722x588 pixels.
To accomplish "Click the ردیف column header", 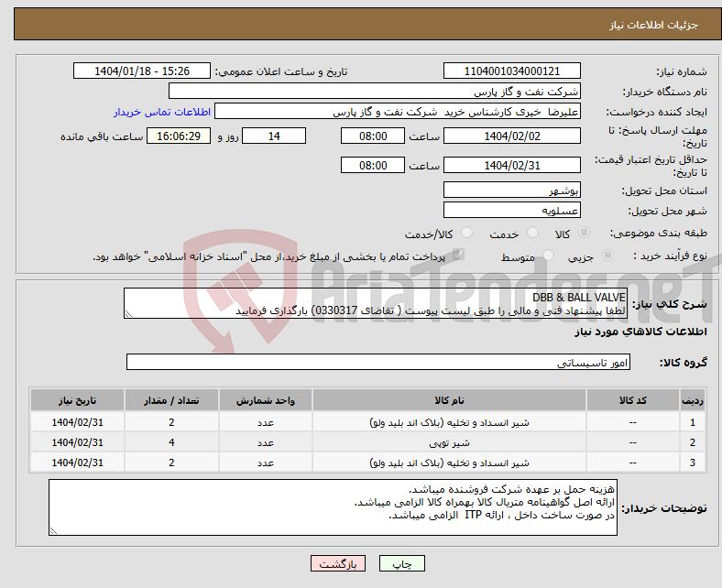I will point(692,400).
